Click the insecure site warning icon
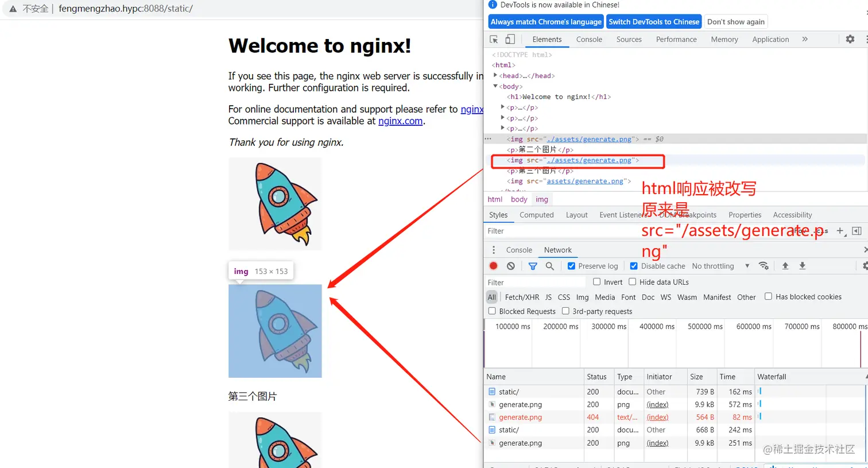Screen dimensions: 868x468 (x=13, y=9)
